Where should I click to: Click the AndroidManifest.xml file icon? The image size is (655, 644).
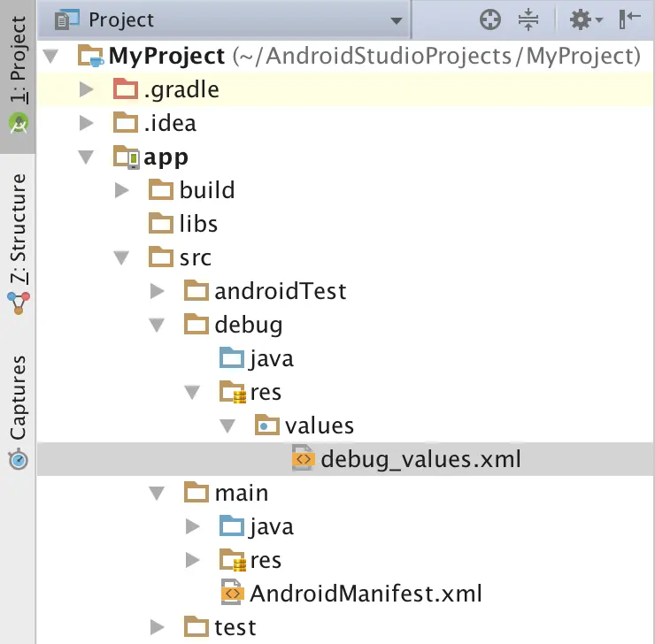pyautogui.click(x=232, y=593)
